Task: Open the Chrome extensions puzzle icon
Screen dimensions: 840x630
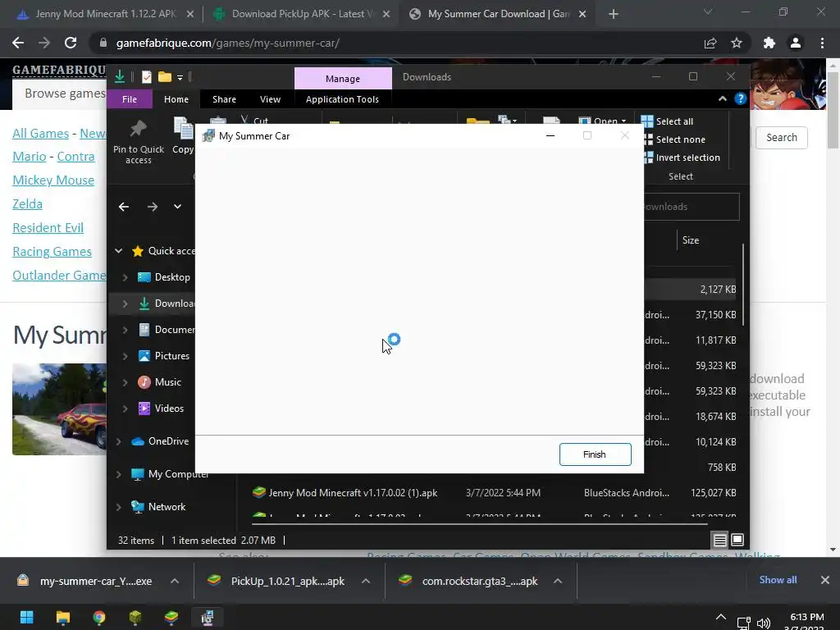Action: (x=769, y=43)
